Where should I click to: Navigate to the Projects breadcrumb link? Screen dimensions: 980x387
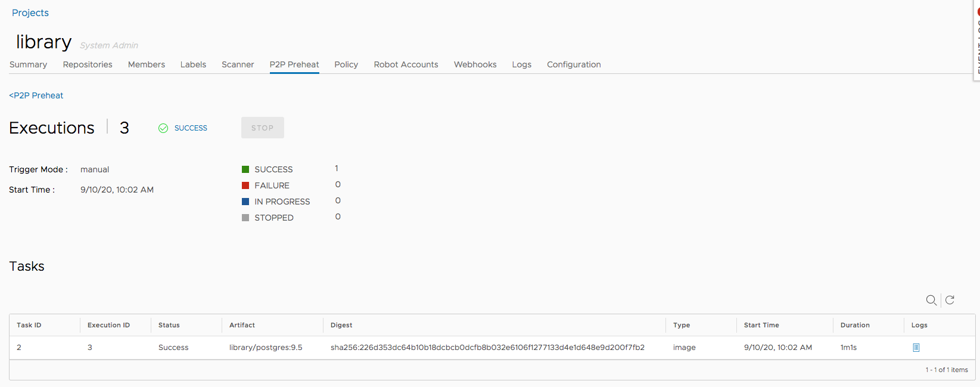pyautogui.click(x=30, y=13)
